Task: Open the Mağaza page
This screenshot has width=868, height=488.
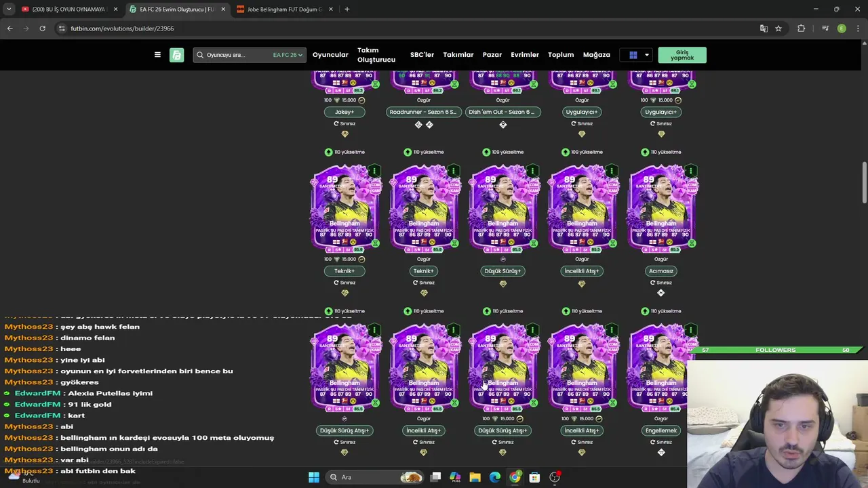Action: click(597, 55)
